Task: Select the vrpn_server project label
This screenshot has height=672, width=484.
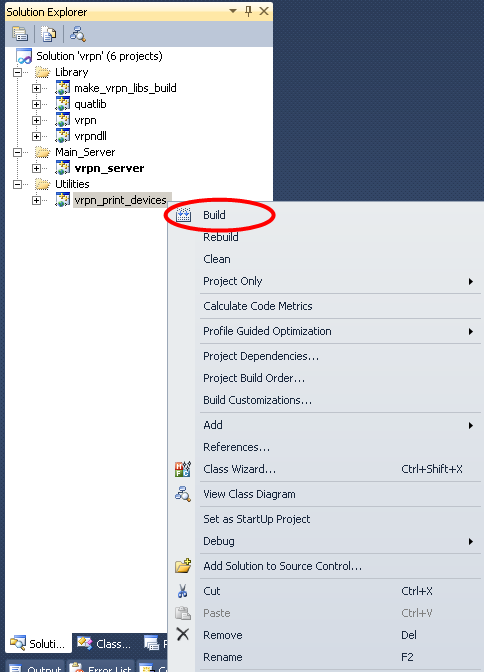Action: click(109, 168)
